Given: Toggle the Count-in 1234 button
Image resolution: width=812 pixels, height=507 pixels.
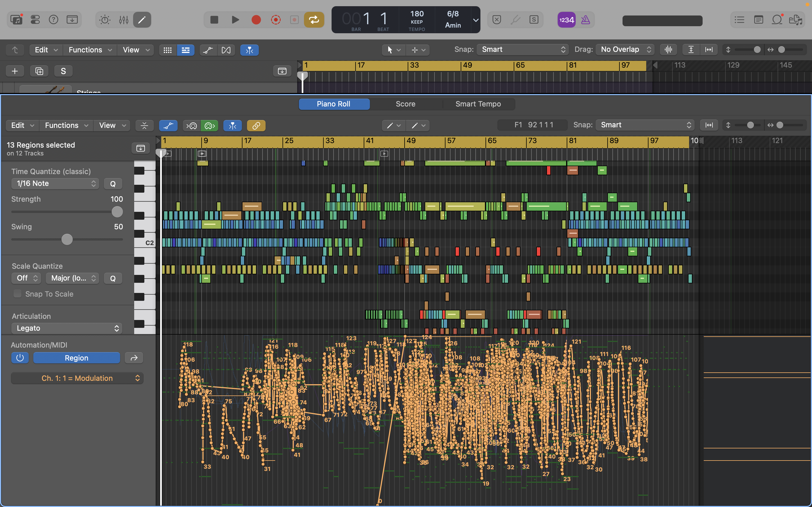Looking at the screenshot, I should (566, 20).
